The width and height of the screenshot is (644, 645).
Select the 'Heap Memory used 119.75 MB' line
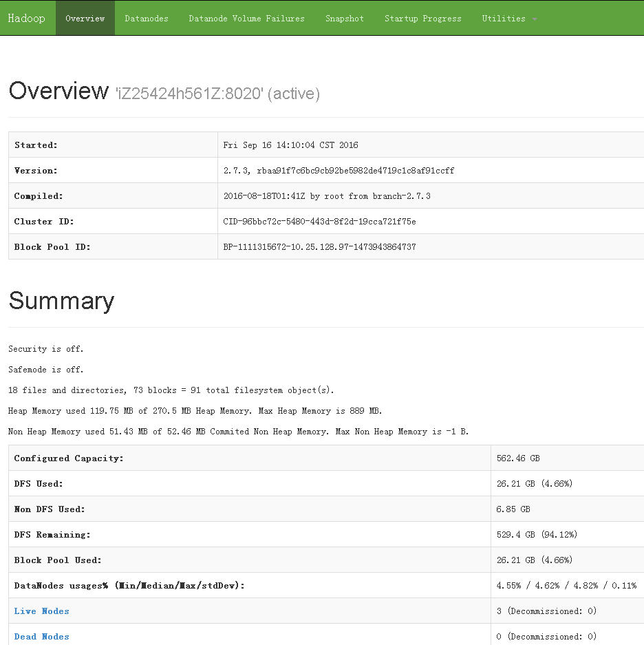(x=195, y=410)
